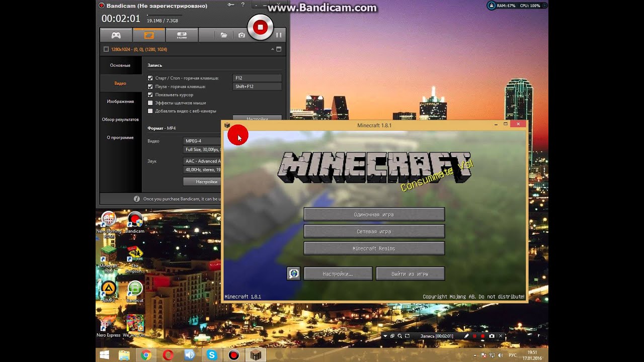Click red stop square on recording mini-bar

483,336
